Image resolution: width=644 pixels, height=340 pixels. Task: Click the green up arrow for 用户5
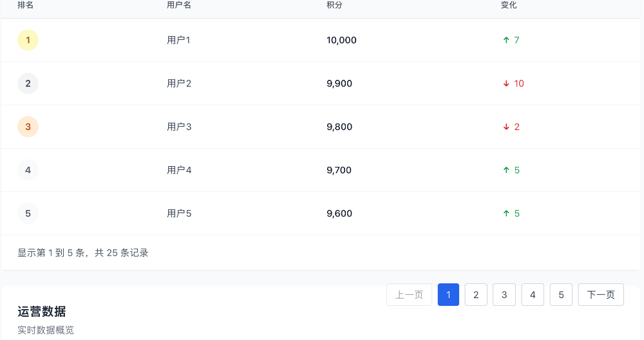(506, 214)
